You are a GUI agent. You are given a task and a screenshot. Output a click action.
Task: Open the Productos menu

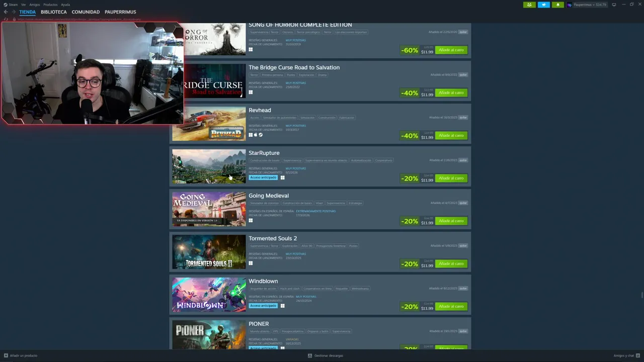click(x=50, y=5)
